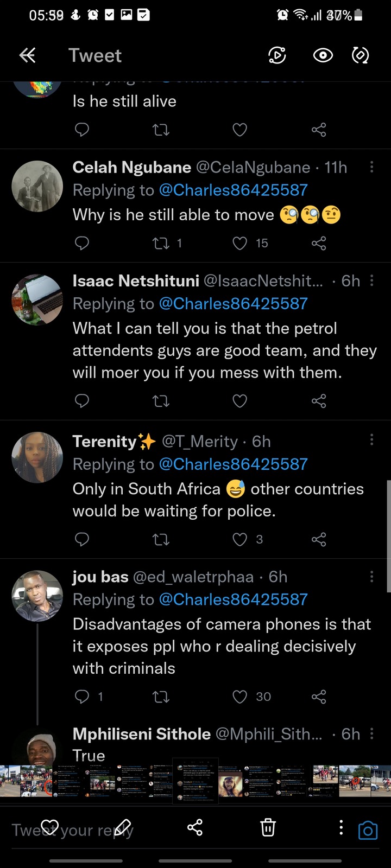Tap the pencil edit icon in bottom toolbar
This screenshot has width=391, height=868.
123,828
